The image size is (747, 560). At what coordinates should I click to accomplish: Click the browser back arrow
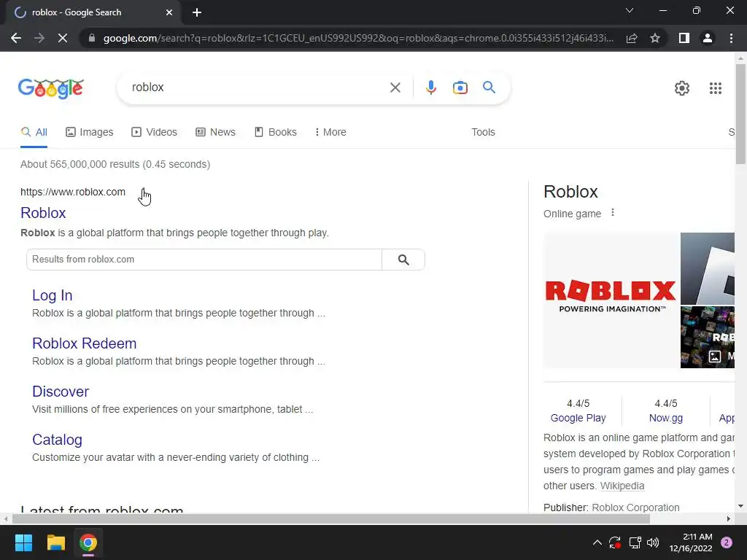pyautogui.click(x=16, y=38)
